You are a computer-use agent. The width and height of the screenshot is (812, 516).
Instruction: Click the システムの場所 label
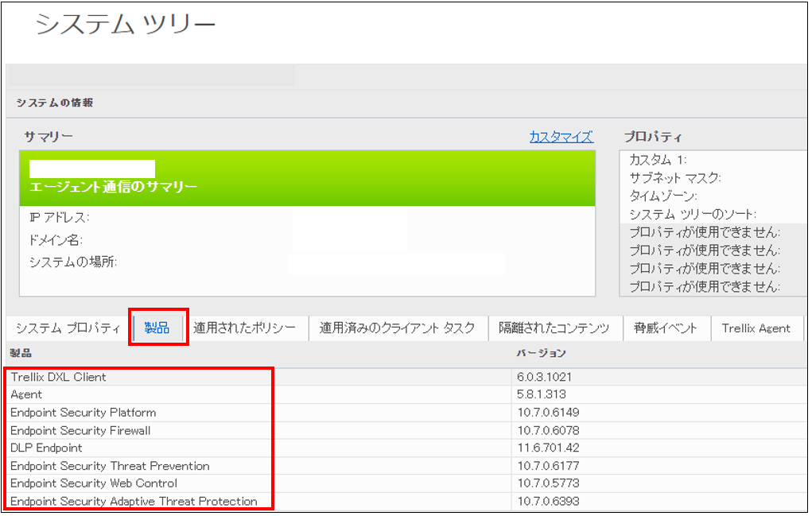(x=73, y=262)
